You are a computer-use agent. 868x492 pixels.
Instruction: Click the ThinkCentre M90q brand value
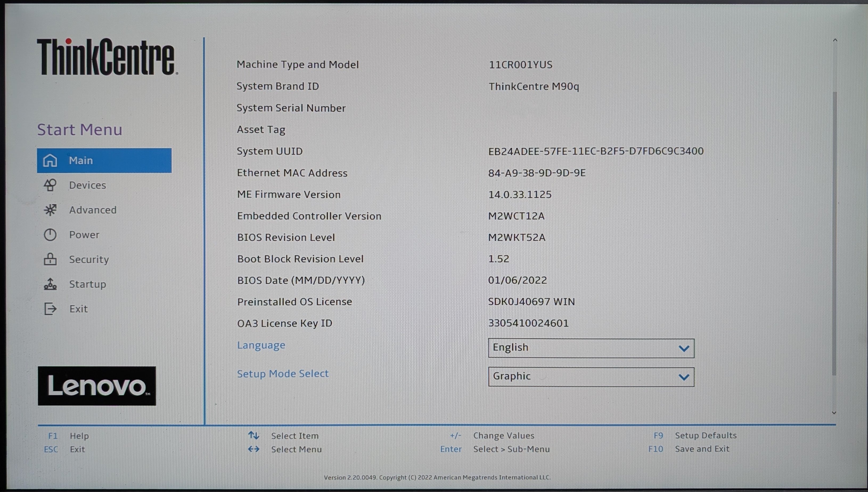click(534, 86)
